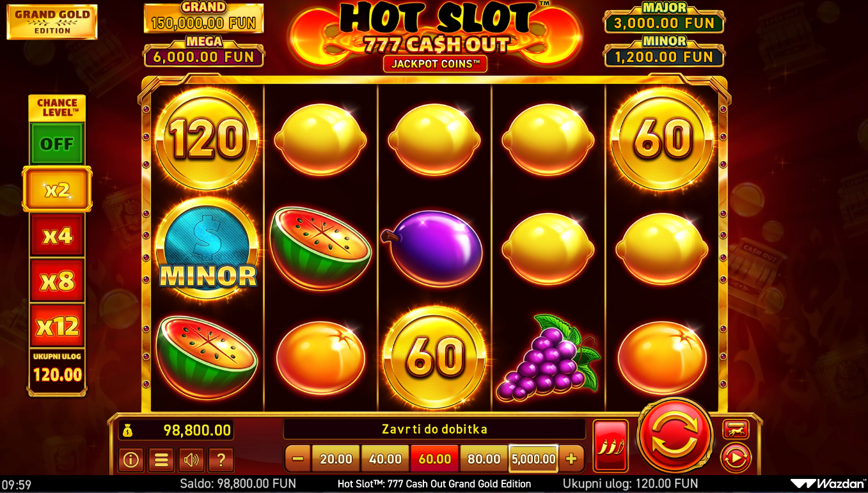Open the hamburger menu icon
The image size is (868, 493).
click(161, 460)
